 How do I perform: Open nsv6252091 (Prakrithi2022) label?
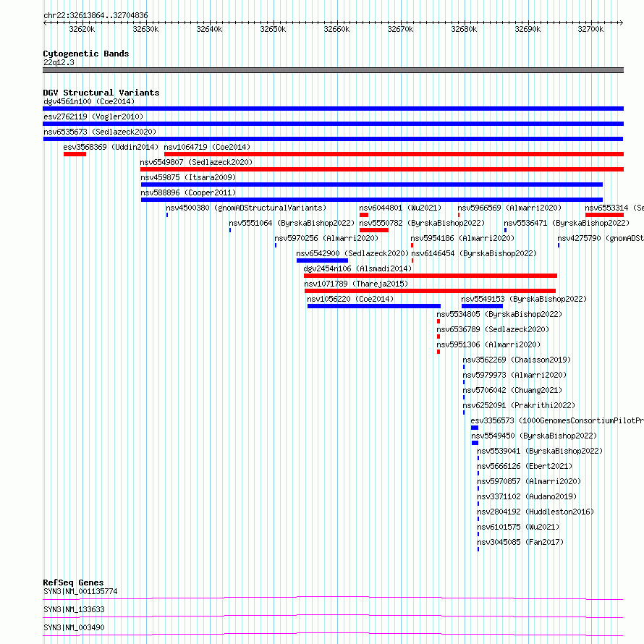519,405
